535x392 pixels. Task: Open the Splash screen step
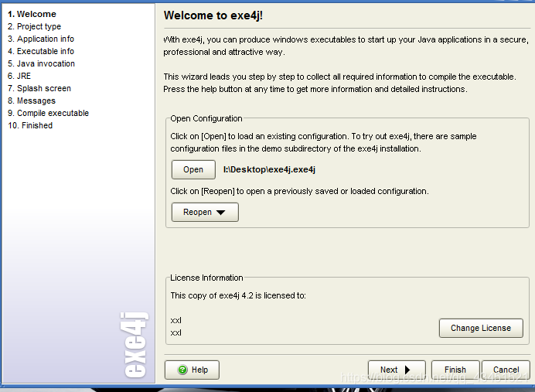39,88
